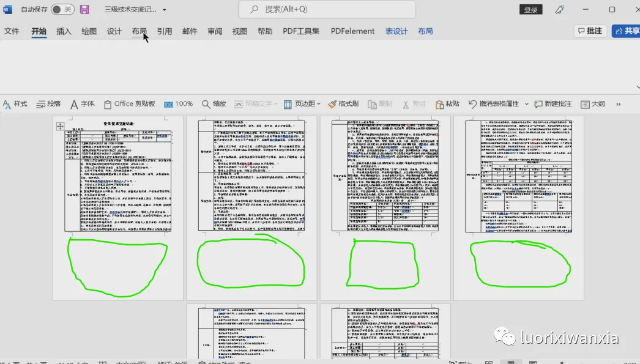Switch to the 审阅 tab

215,31
